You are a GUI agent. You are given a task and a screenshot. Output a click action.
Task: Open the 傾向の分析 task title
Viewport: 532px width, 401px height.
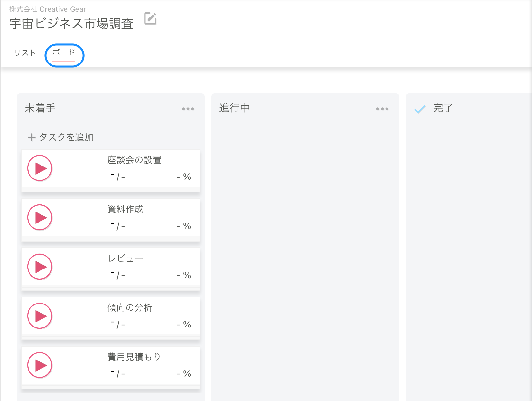coord(130,308)
